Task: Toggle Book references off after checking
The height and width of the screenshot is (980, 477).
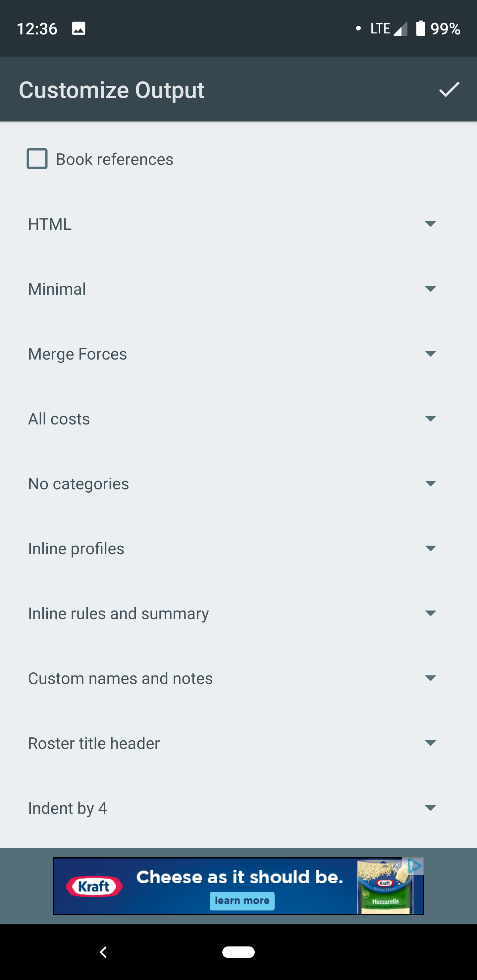Action: tap(37, 159)
